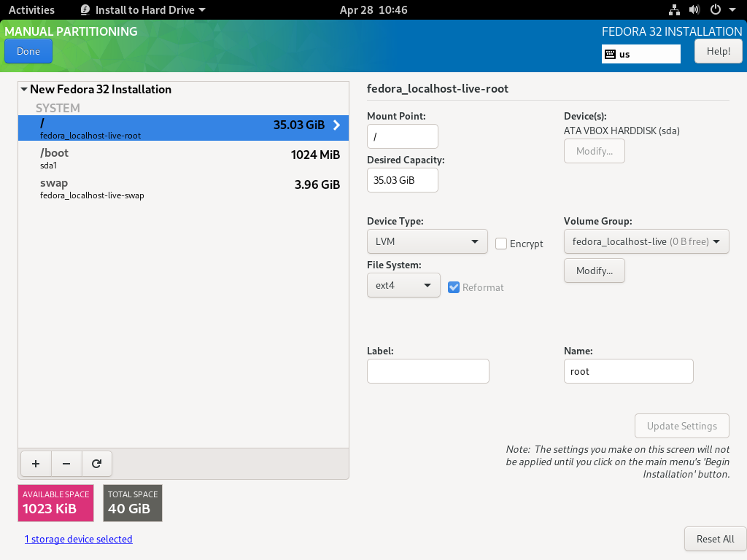Add a new mount point with plus button

click(x=36, y=463)
